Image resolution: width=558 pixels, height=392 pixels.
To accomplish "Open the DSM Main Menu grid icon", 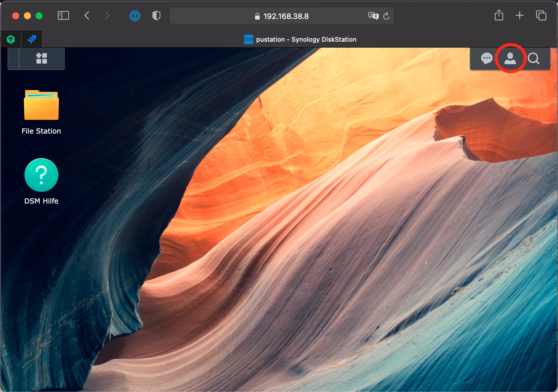I will click(41, 58).
